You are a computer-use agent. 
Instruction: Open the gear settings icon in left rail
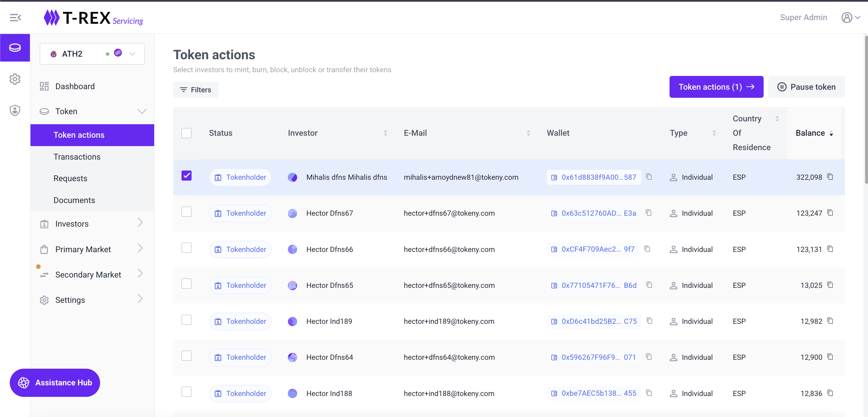15,79
